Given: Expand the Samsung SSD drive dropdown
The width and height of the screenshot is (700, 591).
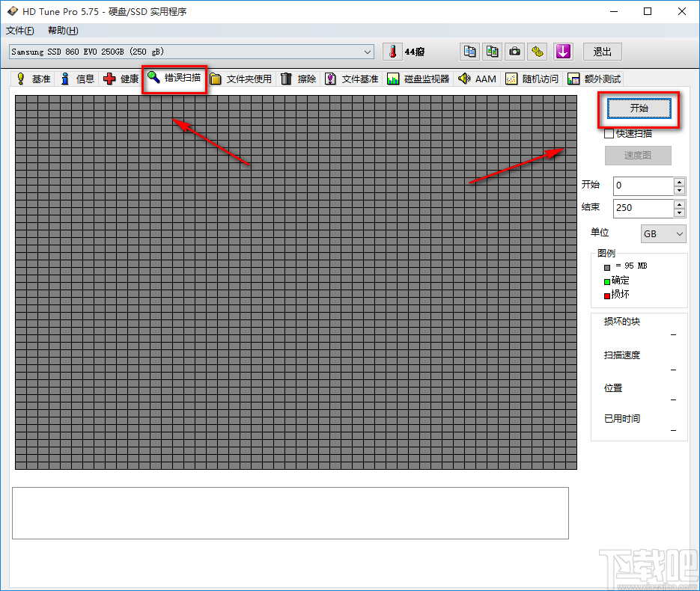Looking at the screenshot, I should tap(368, 52).
